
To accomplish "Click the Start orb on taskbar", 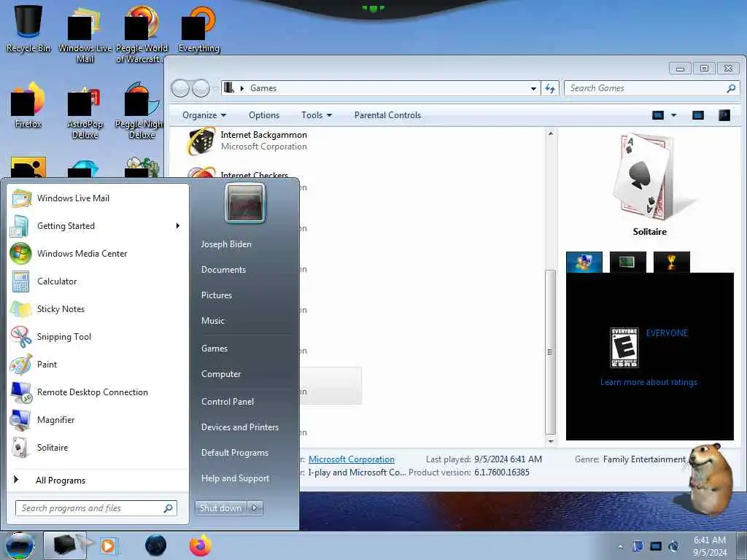I will click(x=20, y=545).
